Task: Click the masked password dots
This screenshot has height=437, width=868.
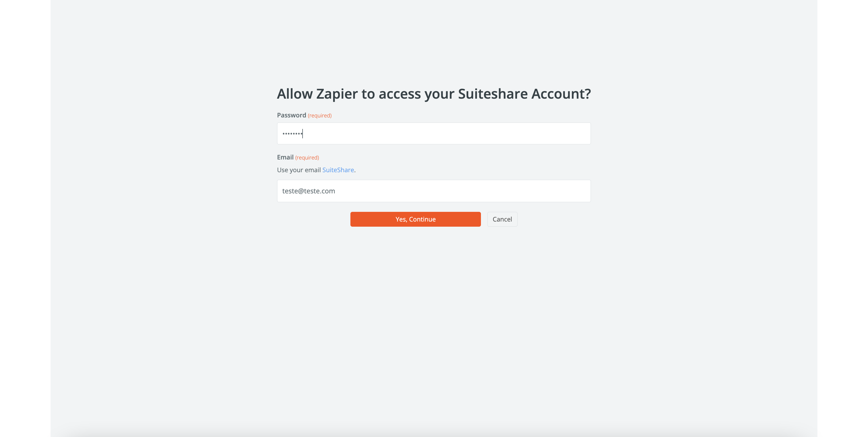Action: click(292, 134)
